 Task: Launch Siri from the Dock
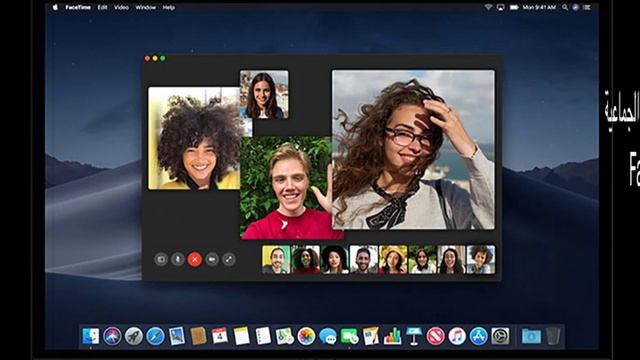click(x=112, y=336)
